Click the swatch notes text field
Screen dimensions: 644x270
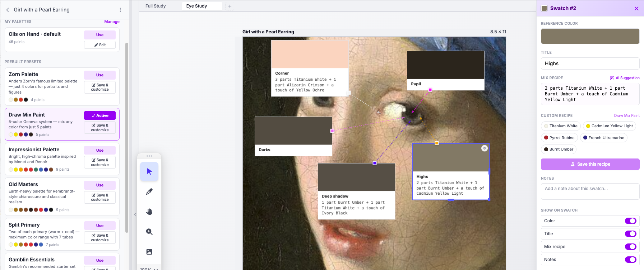pyautogui.click(x=590, y=191)
